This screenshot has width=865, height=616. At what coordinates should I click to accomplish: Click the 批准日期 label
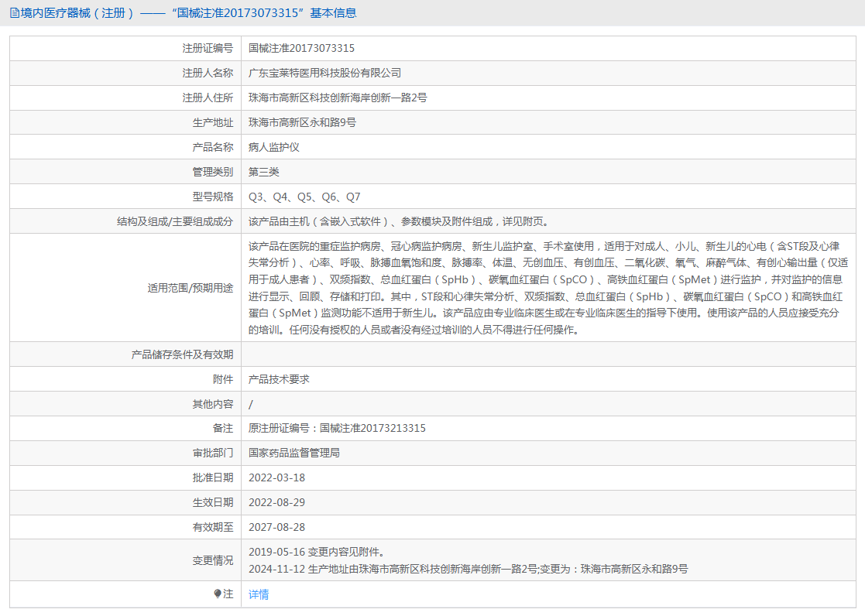(x=212, y=478)
